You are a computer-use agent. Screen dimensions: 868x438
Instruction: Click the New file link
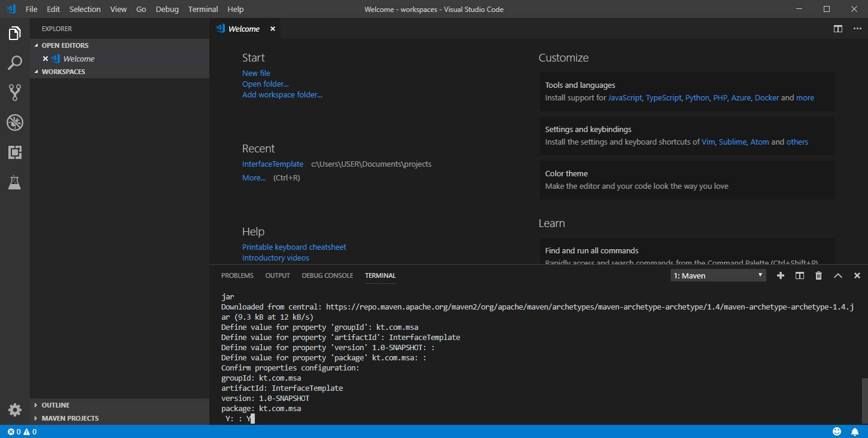click(256, 73)
